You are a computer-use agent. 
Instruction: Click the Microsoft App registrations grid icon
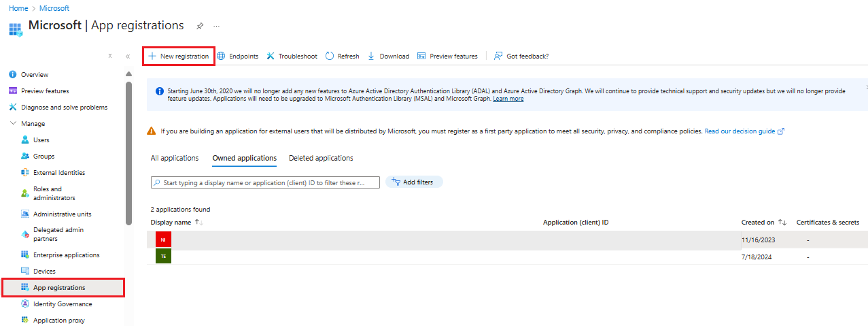click(x=15, y=29)
